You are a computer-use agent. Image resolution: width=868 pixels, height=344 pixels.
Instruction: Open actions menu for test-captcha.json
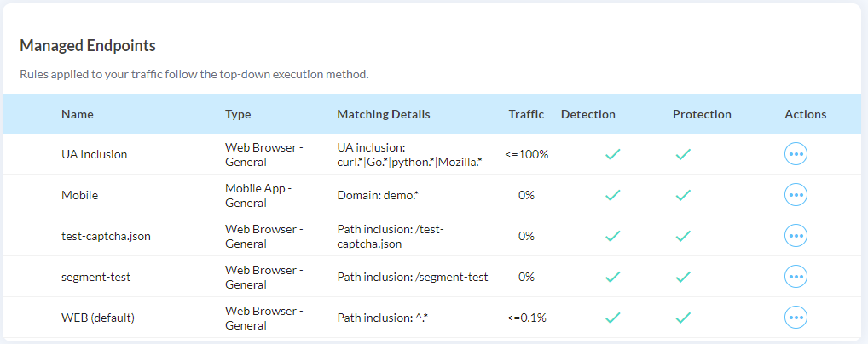[796, 236]
